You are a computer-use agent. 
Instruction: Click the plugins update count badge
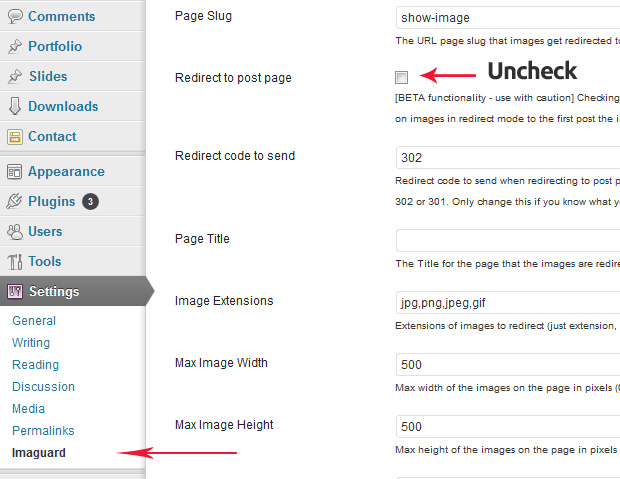point(91,202)
